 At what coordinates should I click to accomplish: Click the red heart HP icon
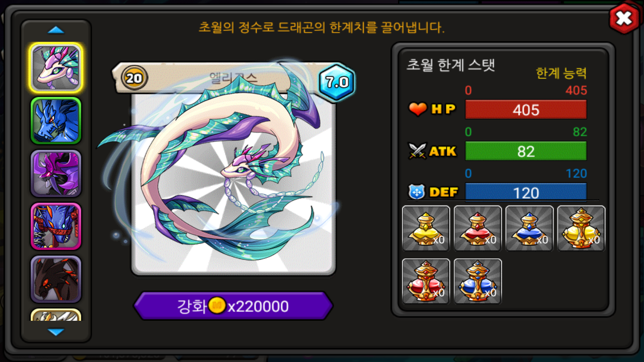click(x=418, y=109)
